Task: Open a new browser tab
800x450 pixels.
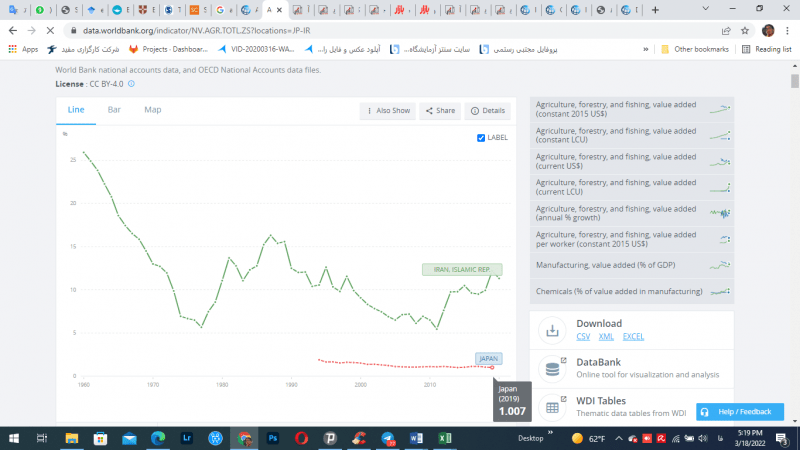Action: coord(655,10)
